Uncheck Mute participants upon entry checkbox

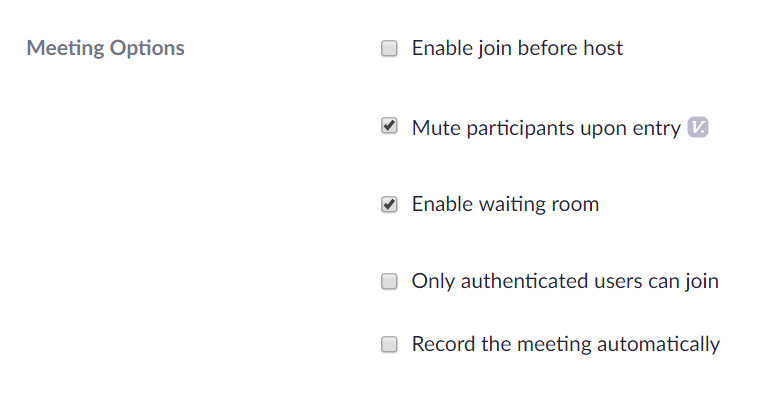[x=389, y=126]
